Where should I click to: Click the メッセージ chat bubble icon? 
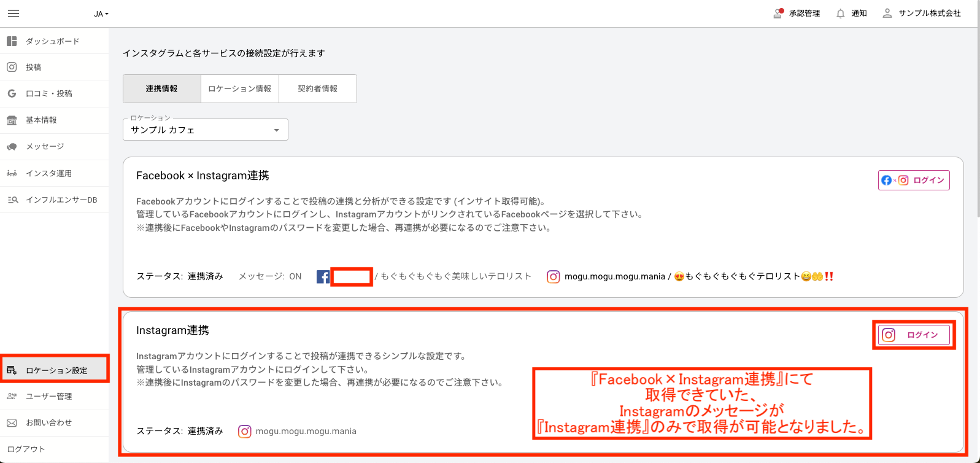click(x=12, y=147)
